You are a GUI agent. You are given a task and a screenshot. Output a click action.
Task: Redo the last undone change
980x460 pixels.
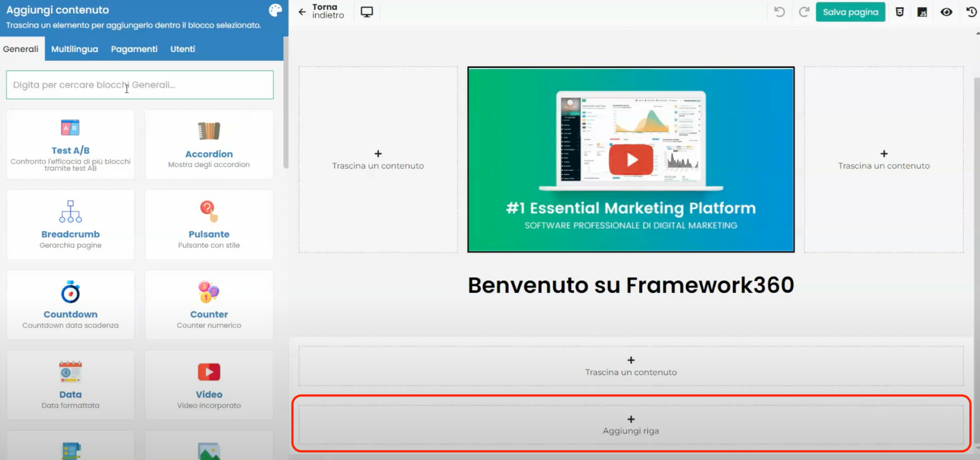[x=804, y=12]
